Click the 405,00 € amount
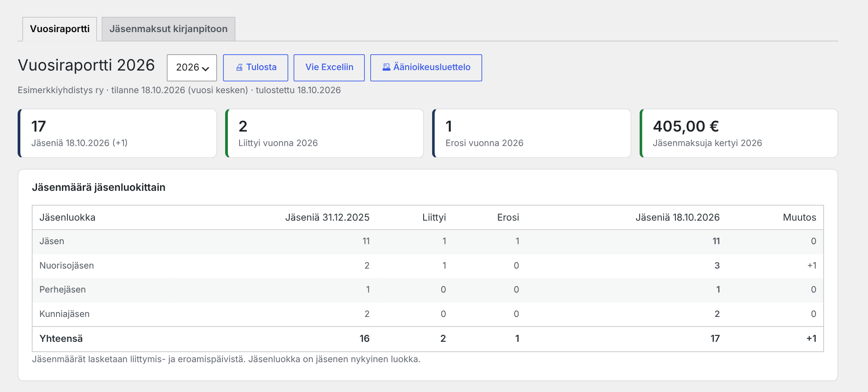868x392 pixels. [x=686, y=126]
